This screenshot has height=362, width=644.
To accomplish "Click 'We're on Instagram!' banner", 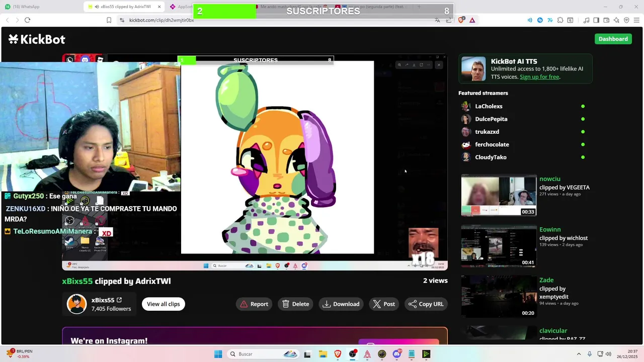I will [255, 336].
